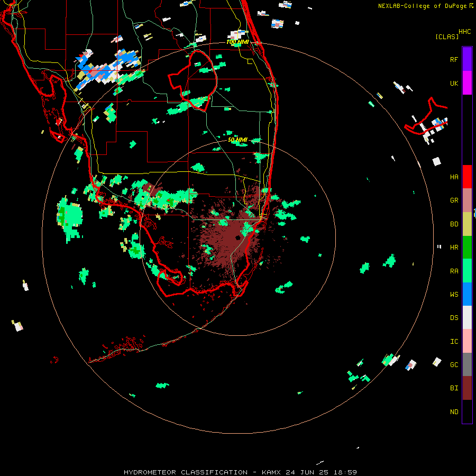Click the brown BI color swatch

point(467,388)
